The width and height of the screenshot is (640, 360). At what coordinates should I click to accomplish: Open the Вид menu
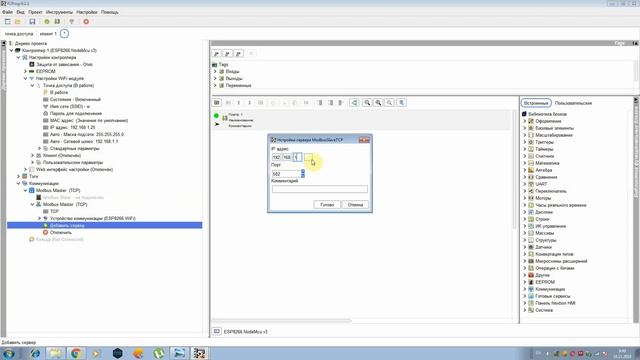point(20,12)
